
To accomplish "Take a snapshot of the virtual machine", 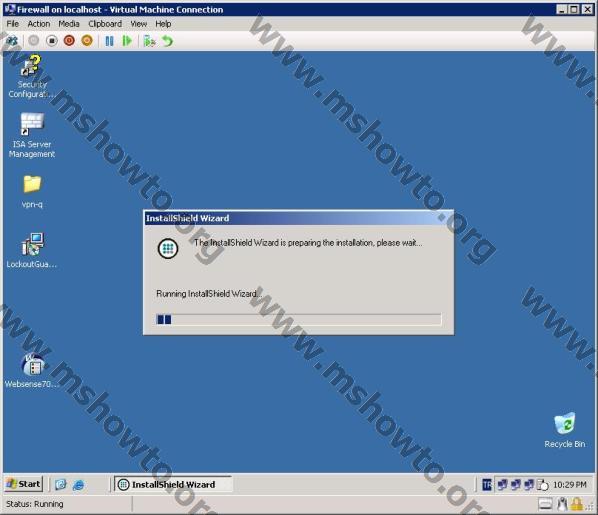I will click(149, 41).
